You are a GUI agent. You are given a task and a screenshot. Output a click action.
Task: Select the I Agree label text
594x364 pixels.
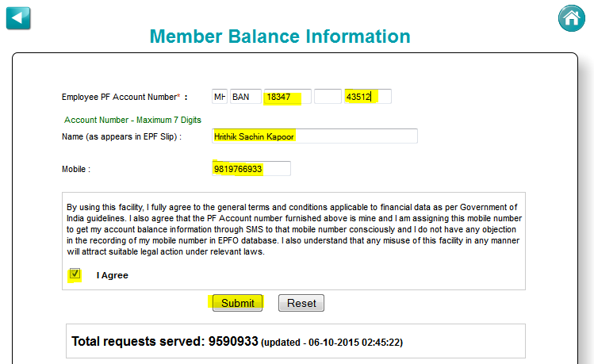112,275
